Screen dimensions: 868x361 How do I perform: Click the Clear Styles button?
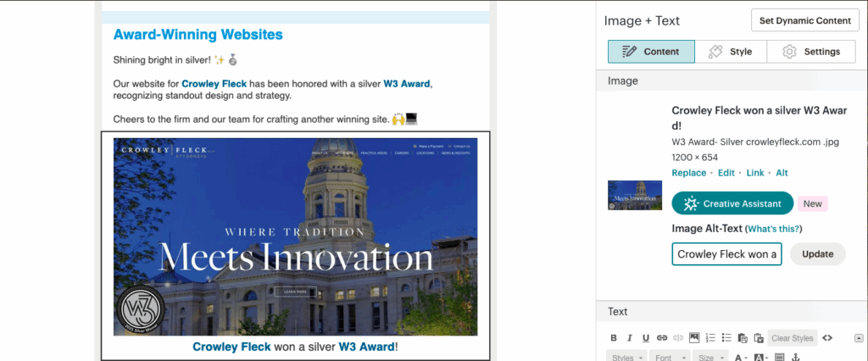point(793,338)
